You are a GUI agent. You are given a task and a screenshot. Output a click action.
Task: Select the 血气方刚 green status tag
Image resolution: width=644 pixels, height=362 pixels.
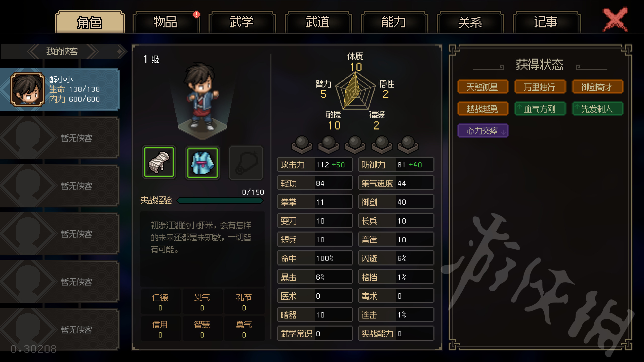click(x=540, y=109)
